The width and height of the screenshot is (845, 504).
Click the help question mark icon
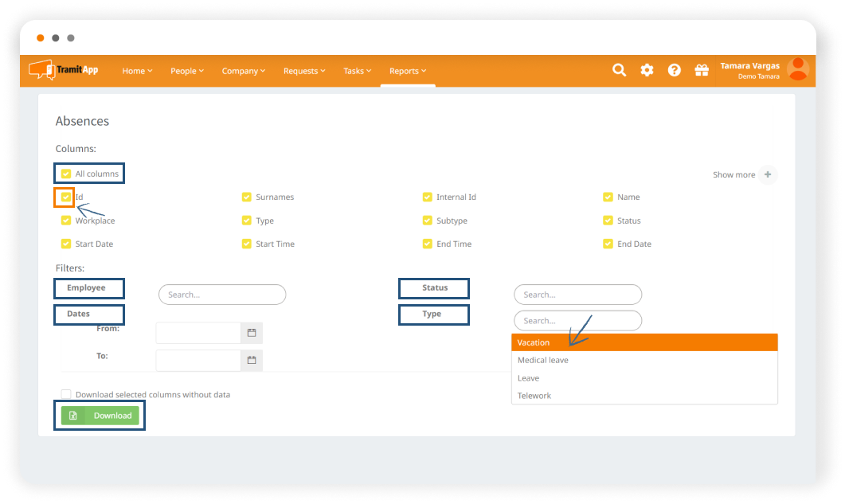click(x=675, y=70)
